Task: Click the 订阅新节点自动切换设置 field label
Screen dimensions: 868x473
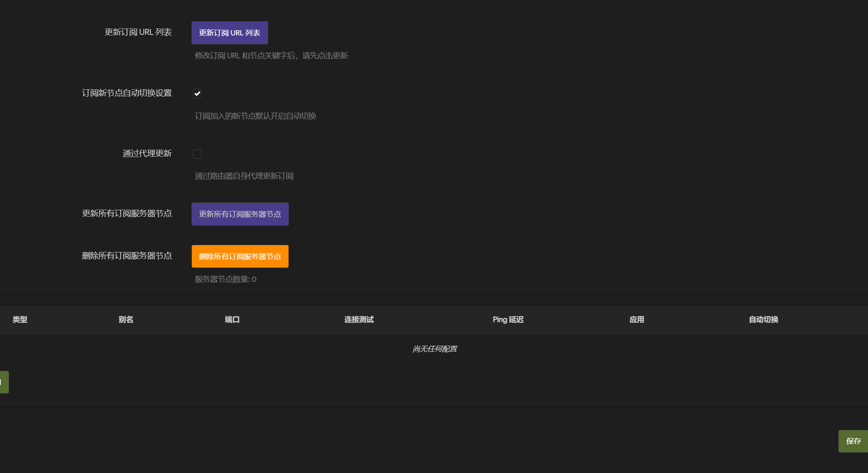Action: tap(127, 93)
